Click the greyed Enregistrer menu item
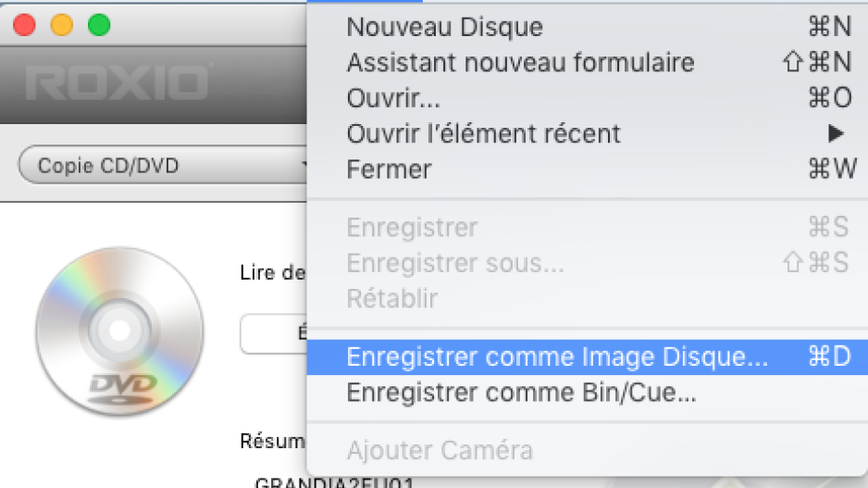 pyautogui.click(x=588, y=227)
